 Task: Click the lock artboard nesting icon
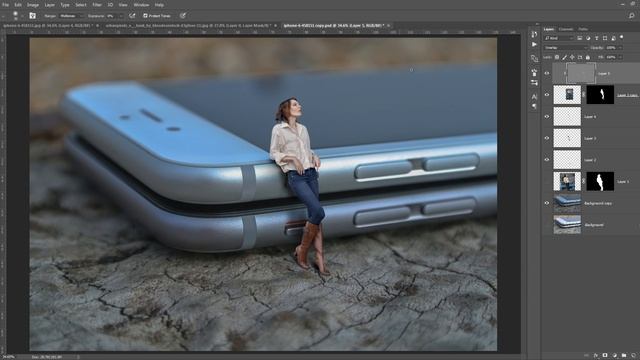click(580, 57)
